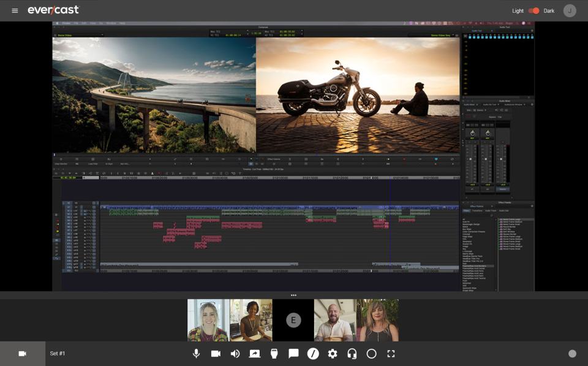Open the hamburger menu next to Evercast logo

click(x=15, y=10)
